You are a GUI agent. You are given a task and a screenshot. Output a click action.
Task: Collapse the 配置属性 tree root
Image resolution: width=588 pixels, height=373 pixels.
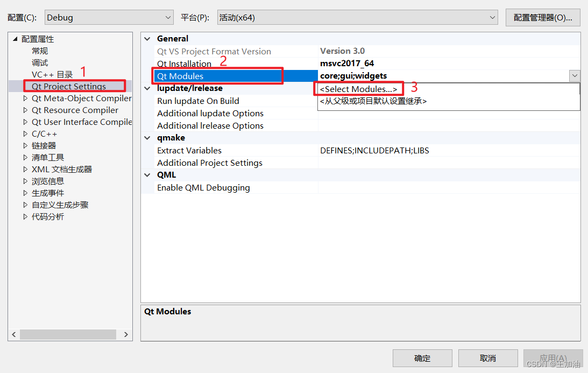pos(15,39)
